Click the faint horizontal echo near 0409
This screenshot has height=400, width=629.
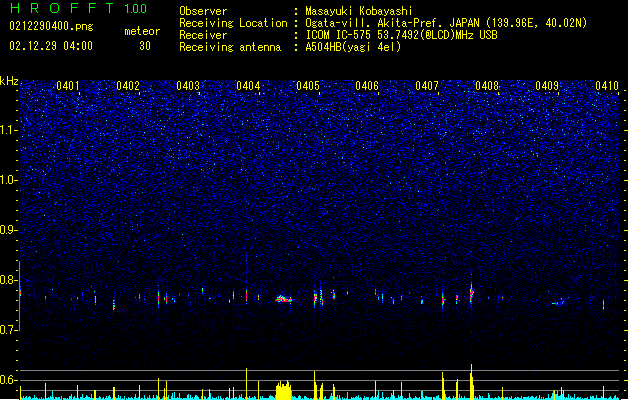(558, 303)
